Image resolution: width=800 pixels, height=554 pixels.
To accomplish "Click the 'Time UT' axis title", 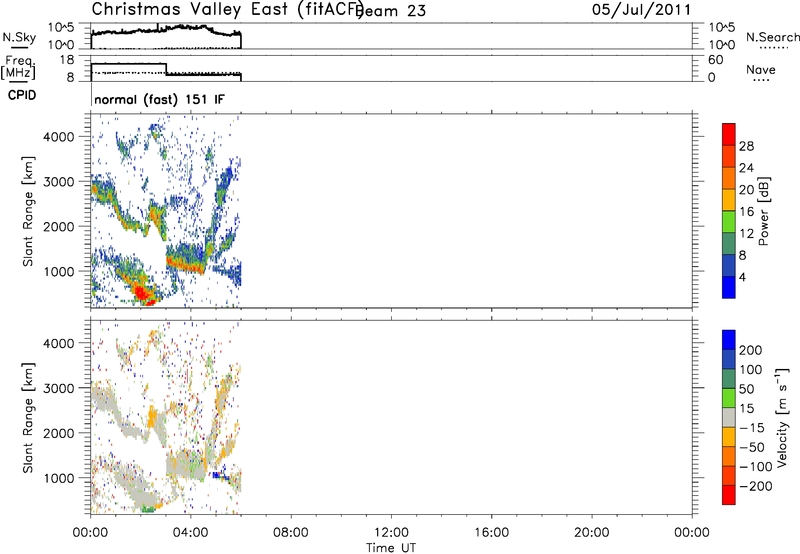I will coord(391,548).
